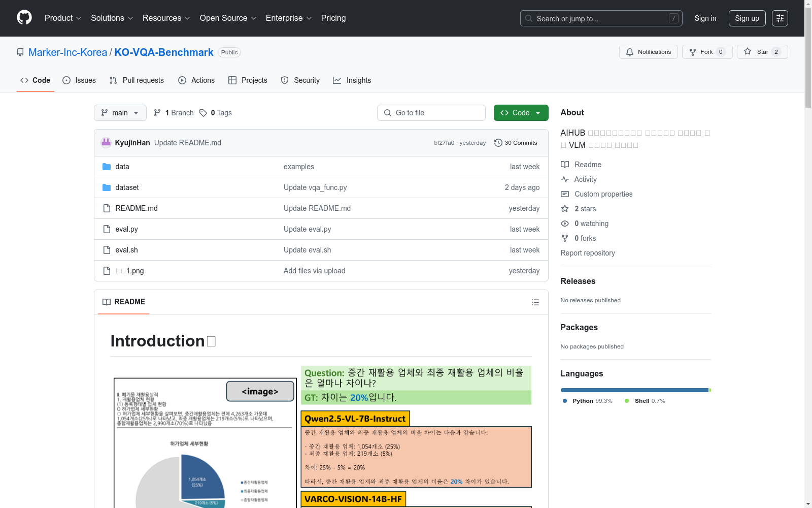This screenshot has width=812, height=508.
Task: Click the dataset folder icon
Action: coord(107,187)
